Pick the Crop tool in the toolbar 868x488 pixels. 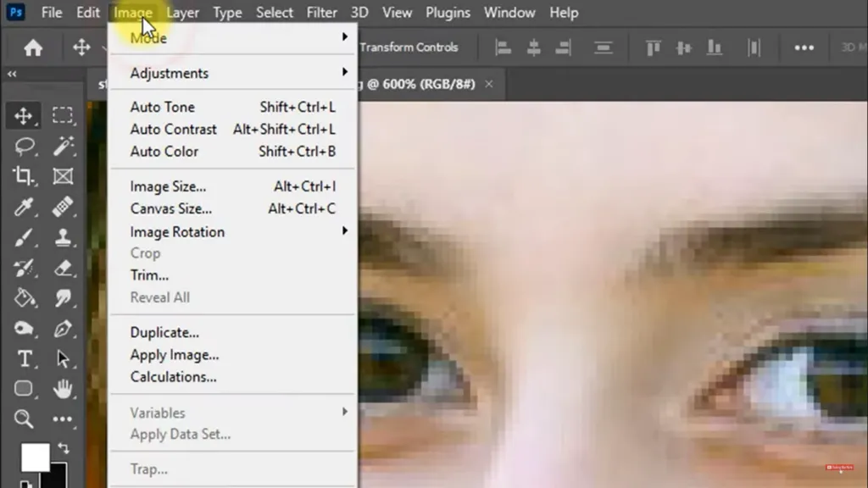pyautogui.click(x=24, y=176)
